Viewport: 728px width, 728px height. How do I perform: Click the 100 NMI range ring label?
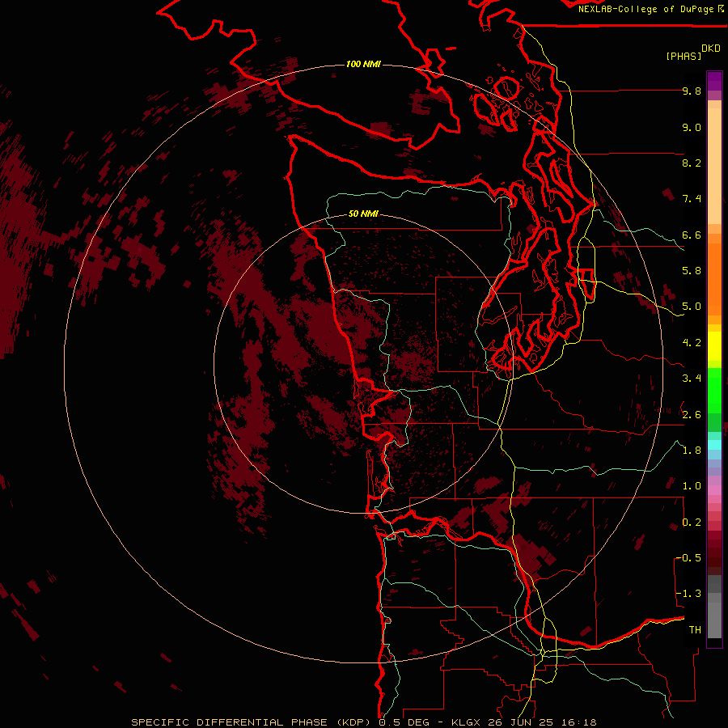point(363,64)
